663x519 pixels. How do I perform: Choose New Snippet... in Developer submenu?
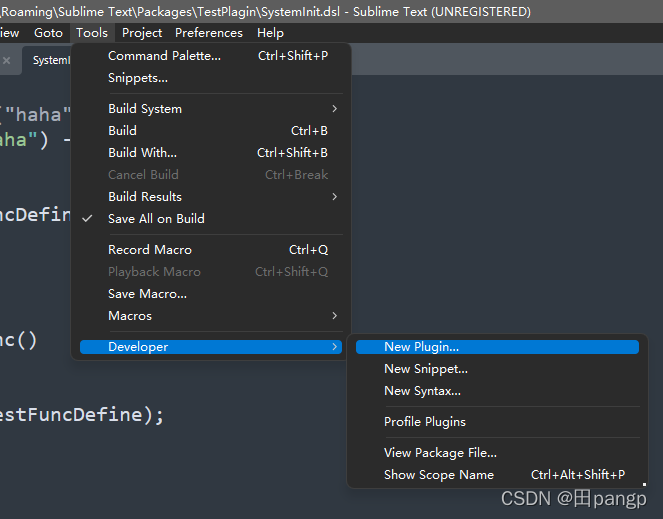click(497, 369)
